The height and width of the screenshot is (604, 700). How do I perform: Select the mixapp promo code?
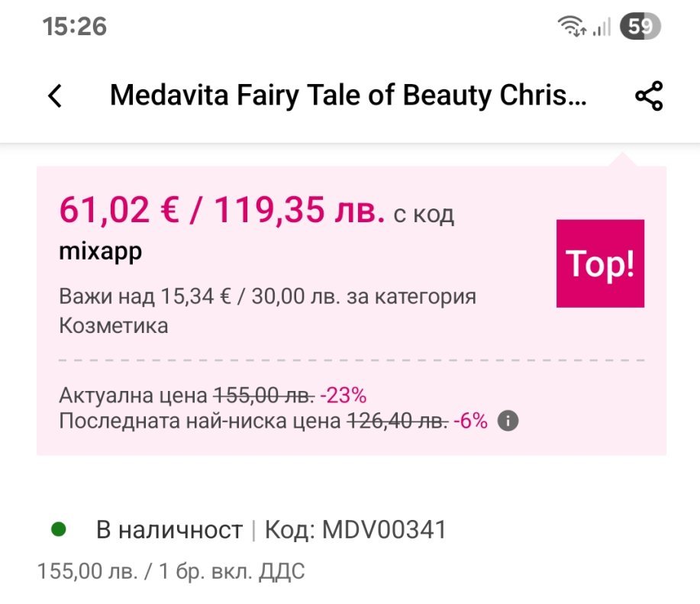click(101, 252)
